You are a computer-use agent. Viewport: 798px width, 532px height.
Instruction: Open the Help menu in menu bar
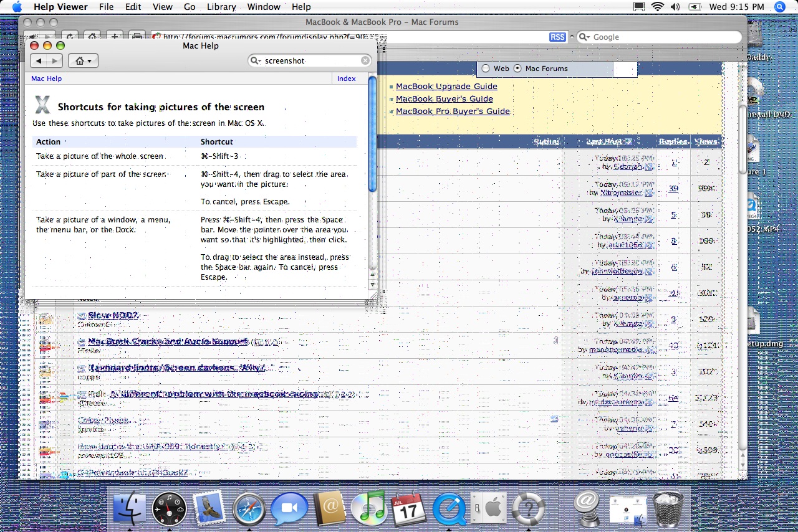pos(301,7)
